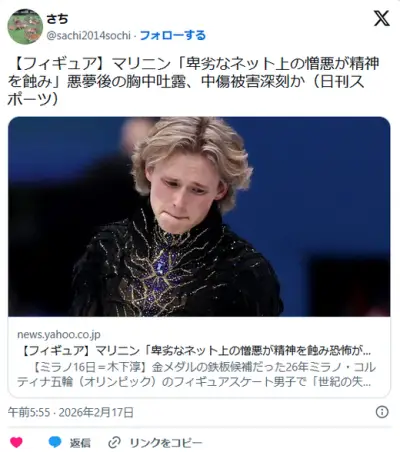Screen dimensions: 400x452
Task: Click the X logo icon
Action: point(381,18)
